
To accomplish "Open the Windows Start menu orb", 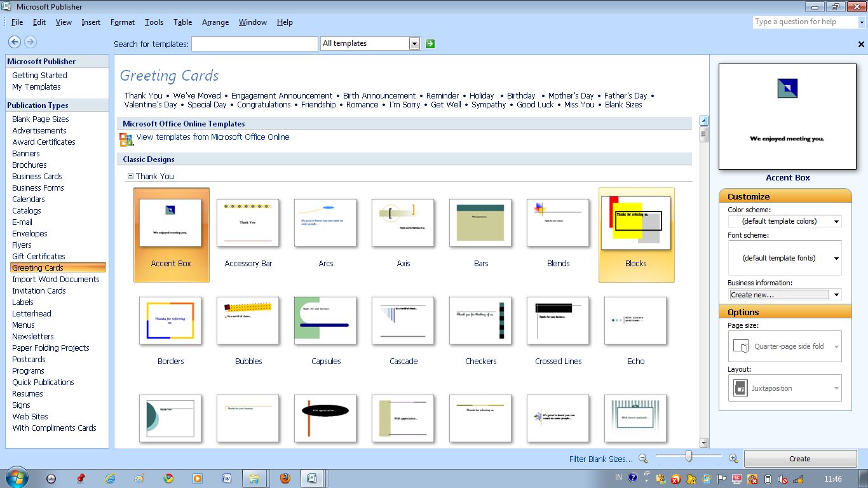I will pos(16,478).
